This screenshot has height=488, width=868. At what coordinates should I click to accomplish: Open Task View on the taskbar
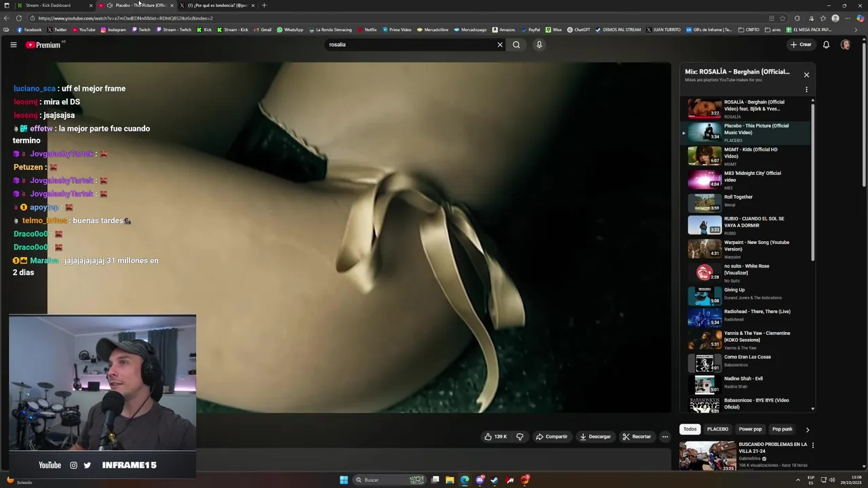435,480
